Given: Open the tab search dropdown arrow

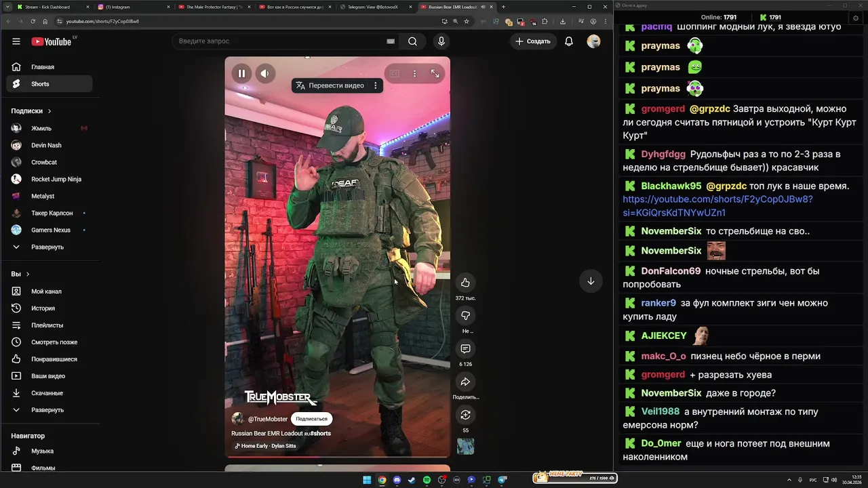Looking at the screenshot, I should coord(7,7).
